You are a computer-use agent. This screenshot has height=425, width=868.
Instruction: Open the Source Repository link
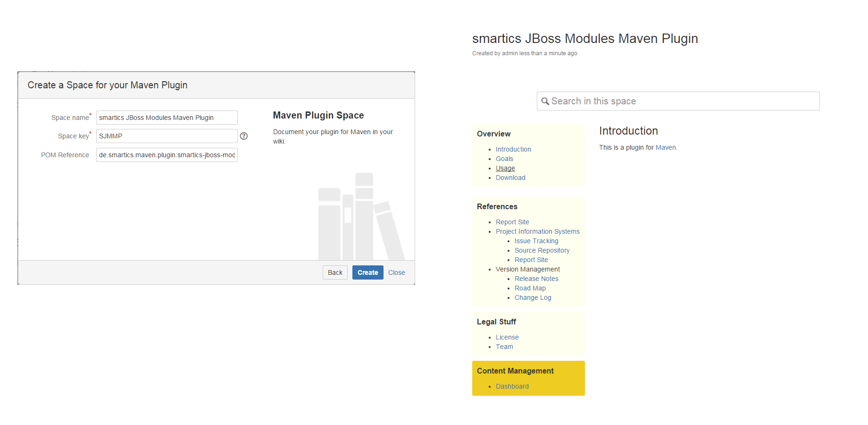click(x=542, y=250)
